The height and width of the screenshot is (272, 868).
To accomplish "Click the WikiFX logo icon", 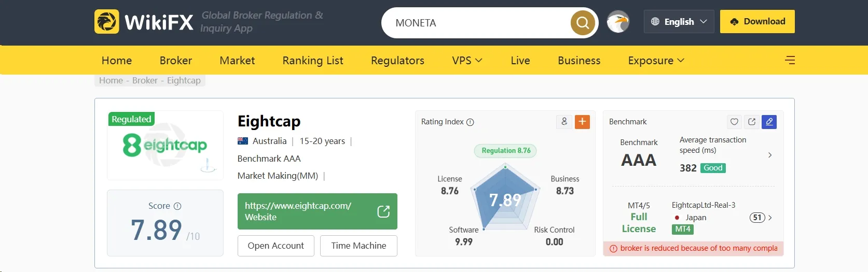I will tap(106, 22).
